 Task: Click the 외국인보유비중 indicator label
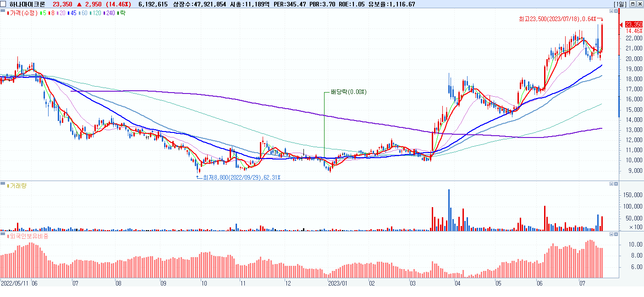[29, 236]
